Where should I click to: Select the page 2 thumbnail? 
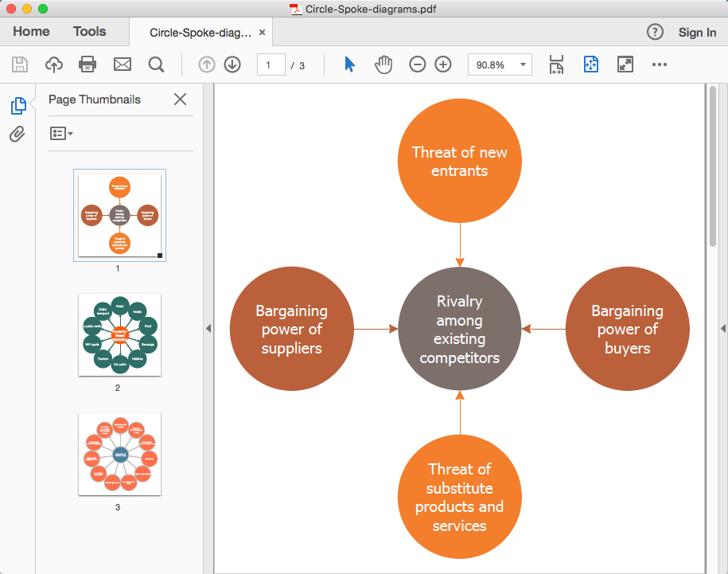[119, 335]
